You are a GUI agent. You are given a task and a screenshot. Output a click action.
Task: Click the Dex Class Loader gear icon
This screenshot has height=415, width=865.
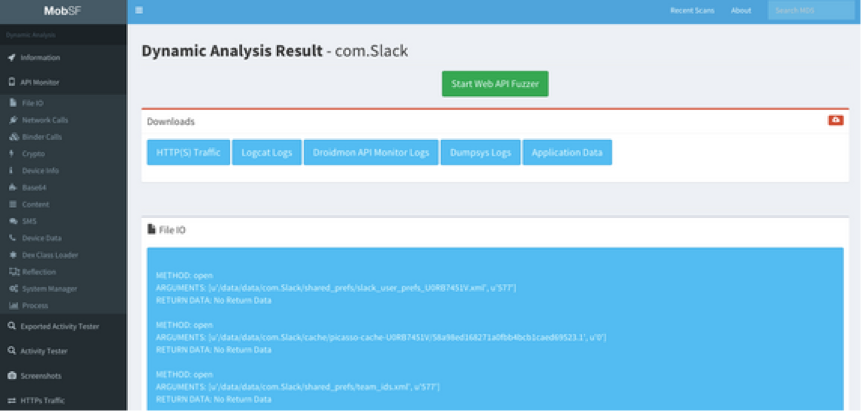13,255
